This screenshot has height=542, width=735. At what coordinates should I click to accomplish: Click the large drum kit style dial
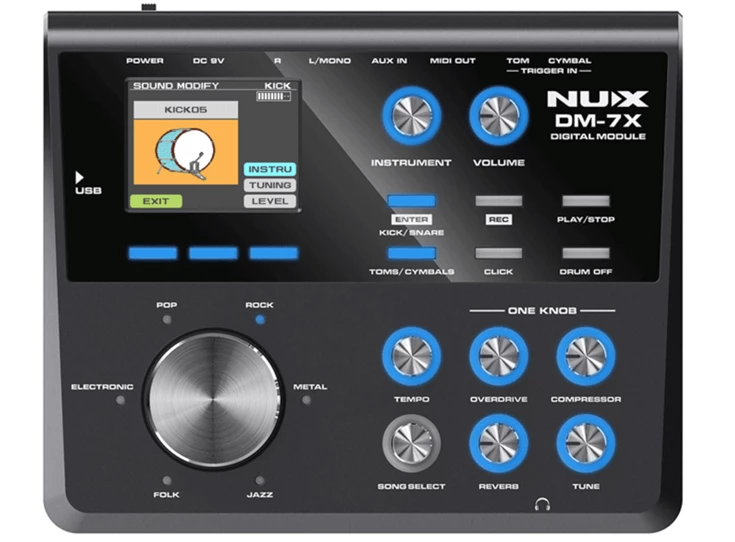[x=214, y=400]
